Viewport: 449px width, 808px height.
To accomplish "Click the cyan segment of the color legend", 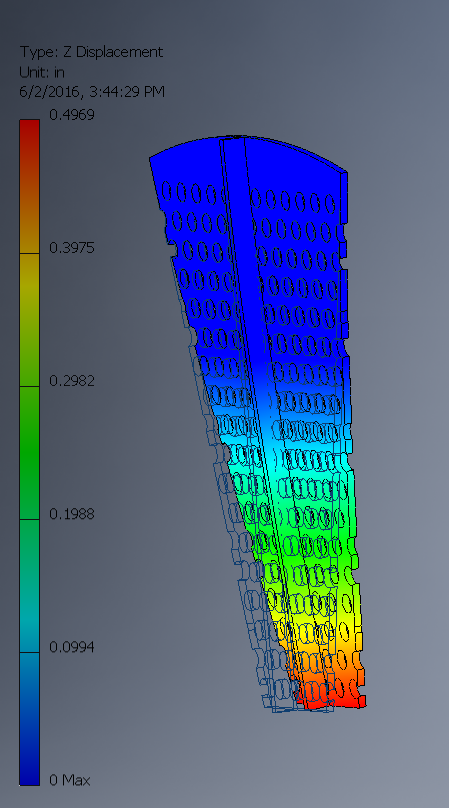I will tap(29, 586).
